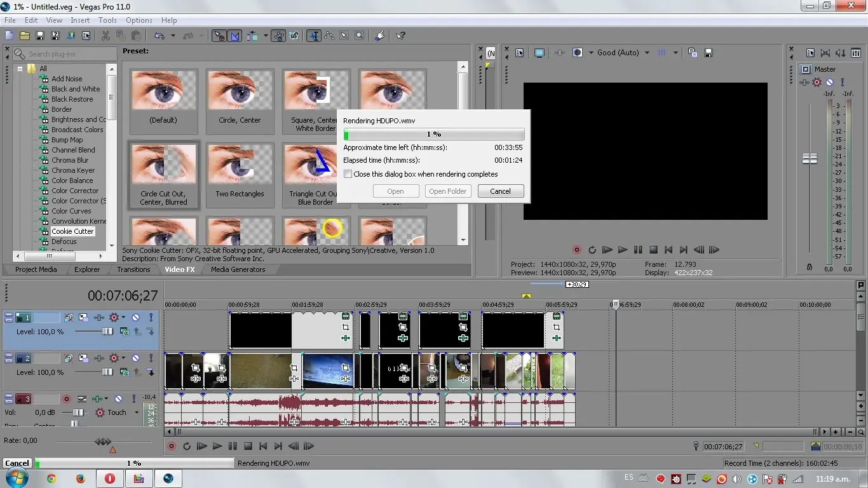Switch to the Transitions tab

(133, 269)
